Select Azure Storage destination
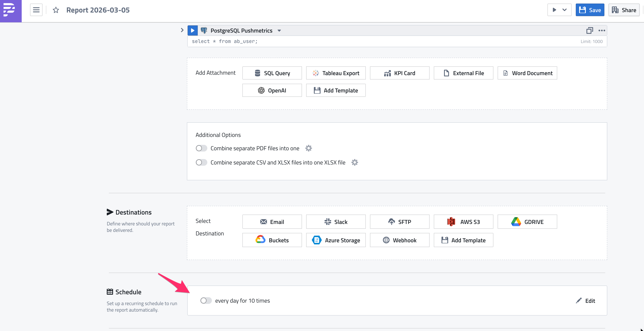 point(336,240)
